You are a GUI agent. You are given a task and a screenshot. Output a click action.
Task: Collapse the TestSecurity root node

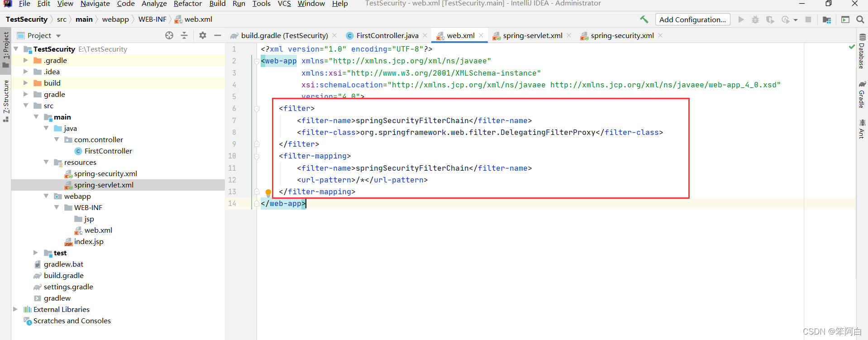point(16,49)
